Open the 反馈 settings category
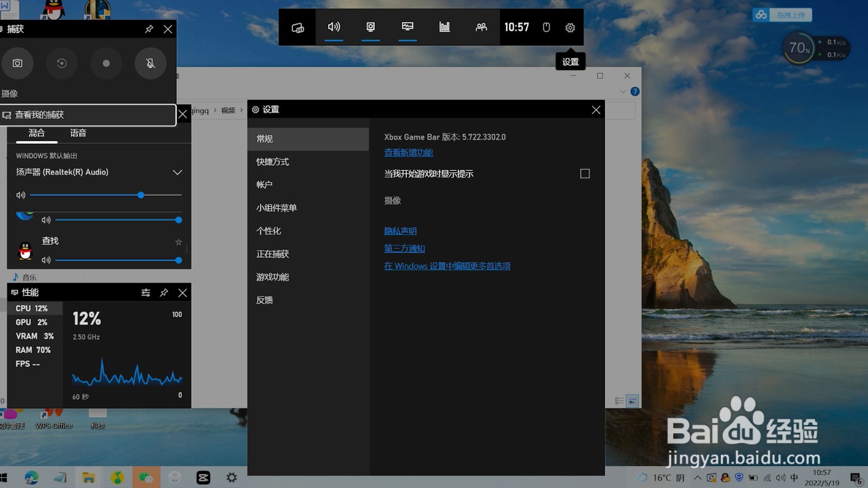This screenshot has height=488, width=868. pyautogui.click(x=308, y=300)
